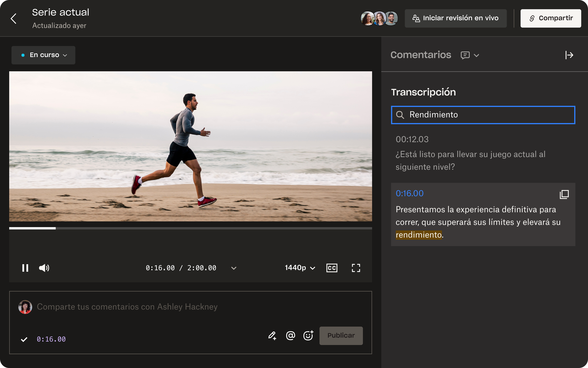Click the Comentarios panel heading
The height and width of the screenshot is (368, 588).
tap(421, 55)
